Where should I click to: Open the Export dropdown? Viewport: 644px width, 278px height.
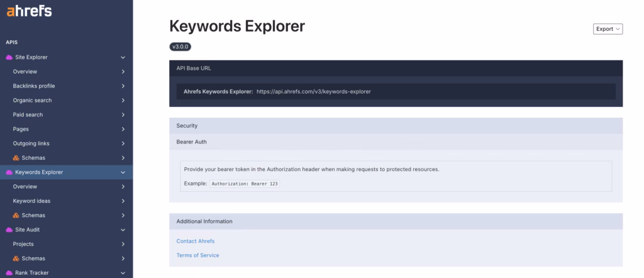tap(608, 29)
